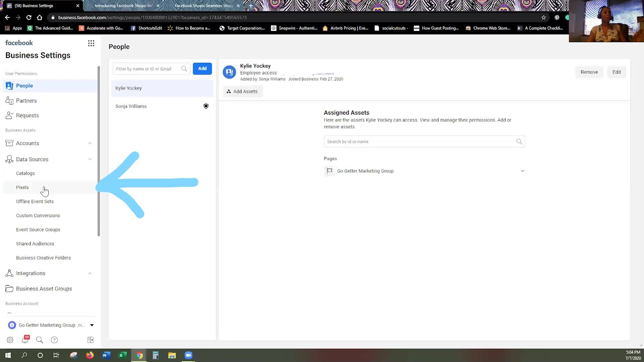Open Zoom from the taskbar
This screenshot has width=644, height=362.
188,355
